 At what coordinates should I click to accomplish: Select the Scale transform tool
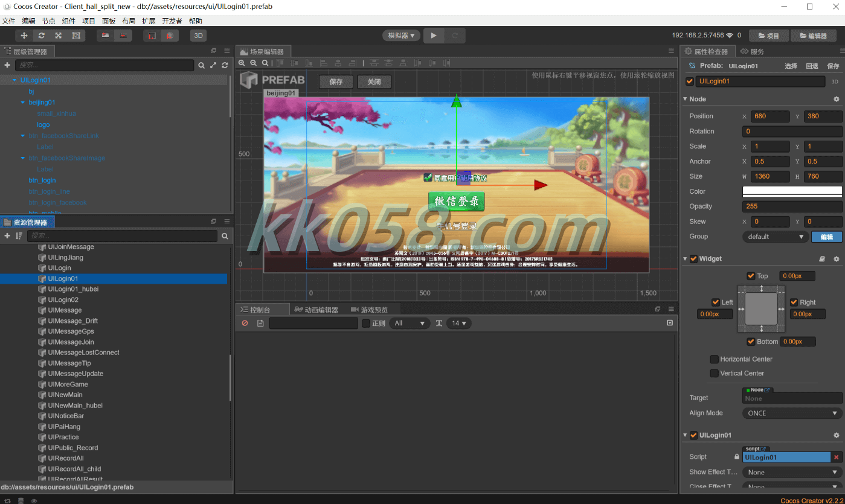click(x=59, y=36)
